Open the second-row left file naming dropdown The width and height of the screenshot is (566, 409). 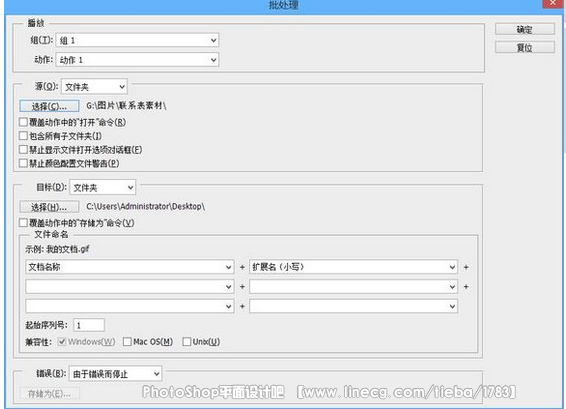[x=130, y=287]
